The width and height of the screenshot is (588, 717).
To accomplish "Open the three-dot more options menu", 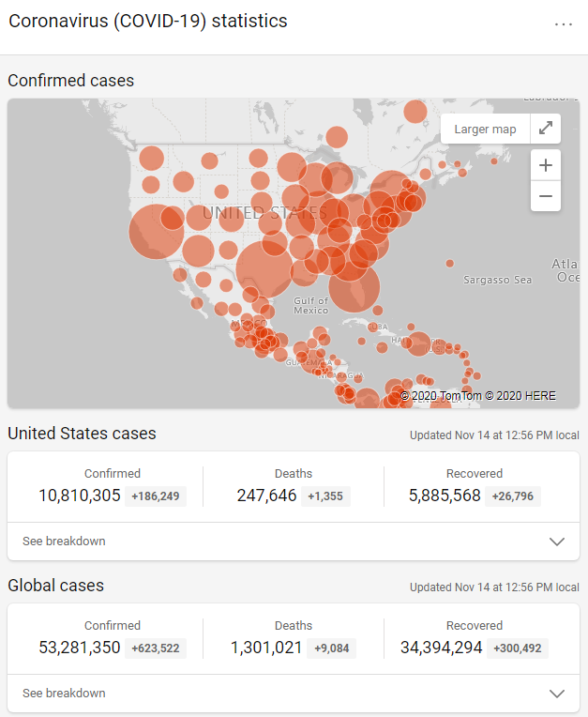I will tap(564, 24).
